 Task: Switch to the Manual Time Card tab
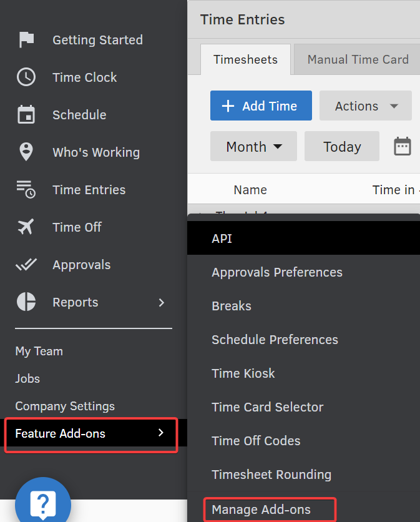tap(358, 60)
